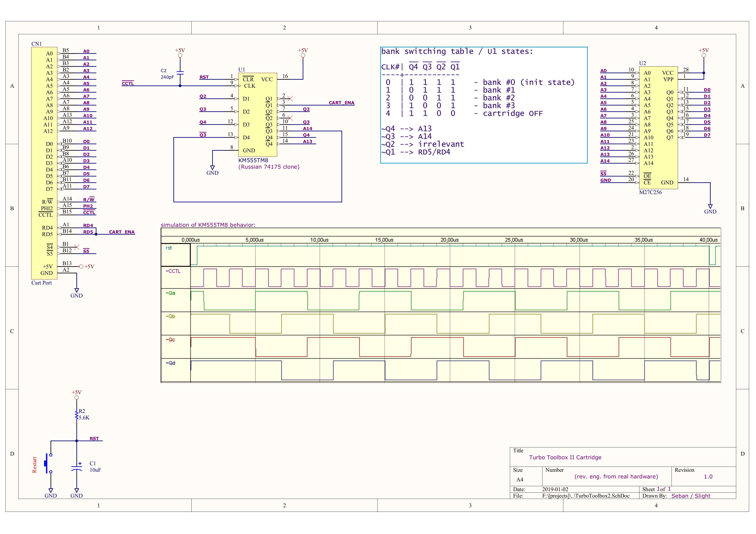The image size is (756, 534).
Task: Click the RST net label at U1 CLR
Action: 204,77
